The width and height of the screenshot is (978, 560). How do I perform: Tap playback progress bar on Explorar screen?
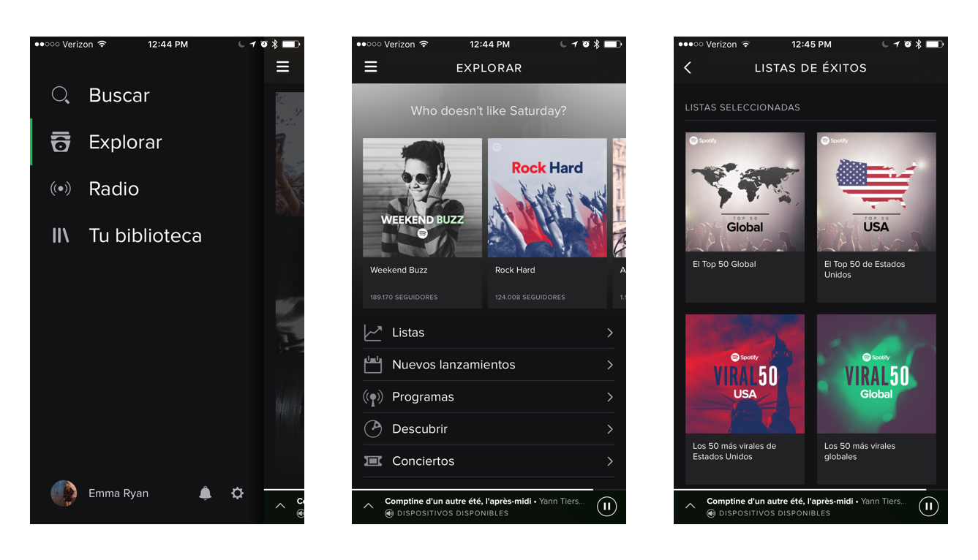(x=489, y=489)
